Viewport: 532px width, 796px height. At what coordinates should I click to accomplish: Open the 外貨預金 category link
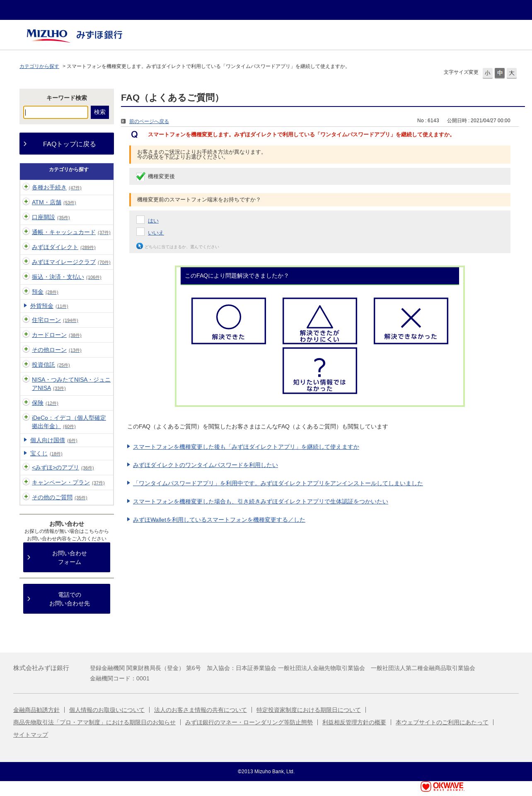click(x=42, y=306)
